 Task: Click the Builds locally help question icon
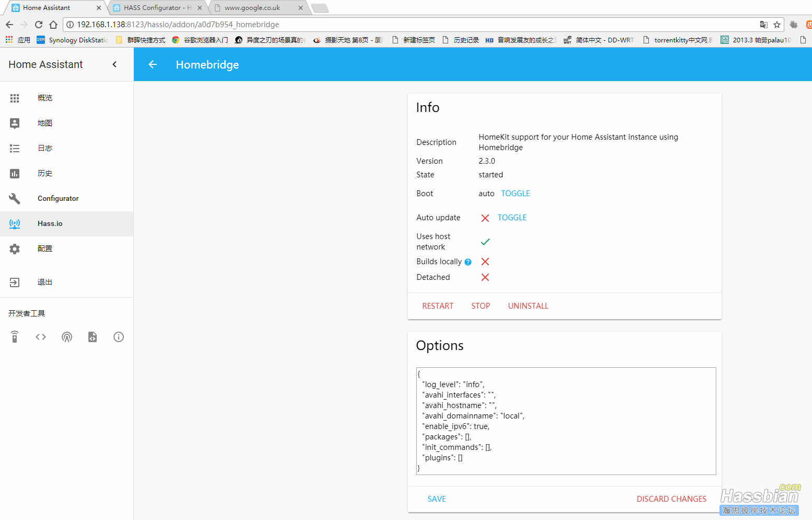coord(468,262)
